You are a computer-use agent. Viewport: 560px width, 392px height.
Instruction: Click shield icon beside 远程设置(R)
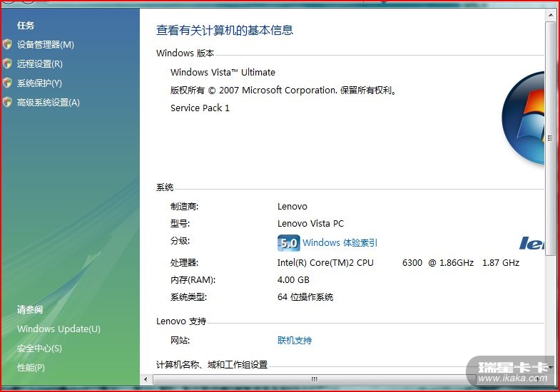click(7, 64)
